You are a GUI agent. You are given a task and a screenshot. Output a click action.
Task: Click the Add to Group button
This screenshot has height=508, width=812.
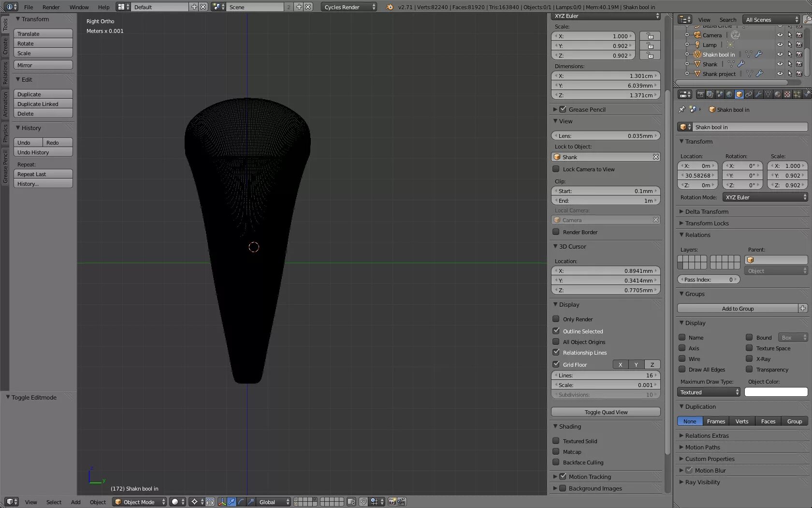coord(738,308)
